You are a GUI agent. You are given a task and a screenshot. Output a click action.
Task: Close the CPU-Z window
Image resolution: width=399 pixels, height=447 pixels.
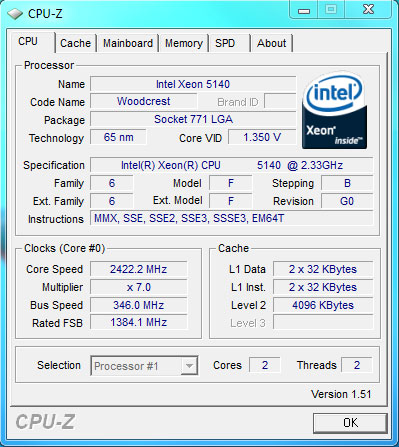click(368, 9)
